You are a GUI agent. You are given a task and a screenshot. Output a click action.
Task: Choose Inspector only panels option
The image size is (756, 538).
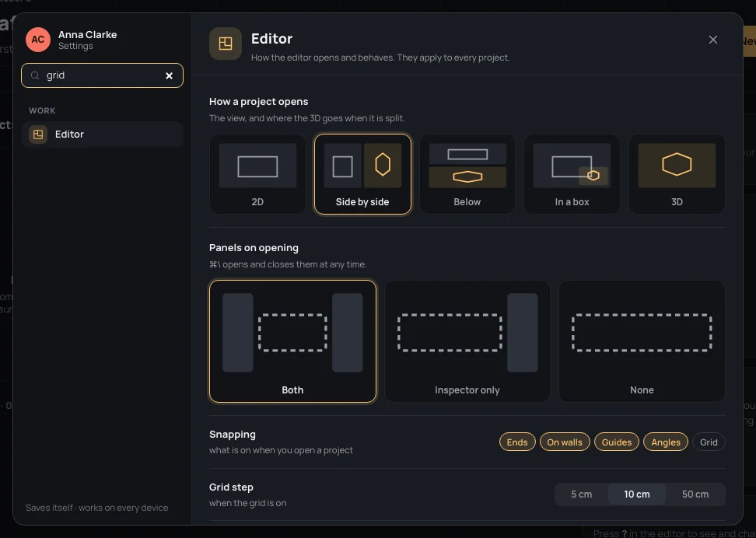tap(467, 341)
